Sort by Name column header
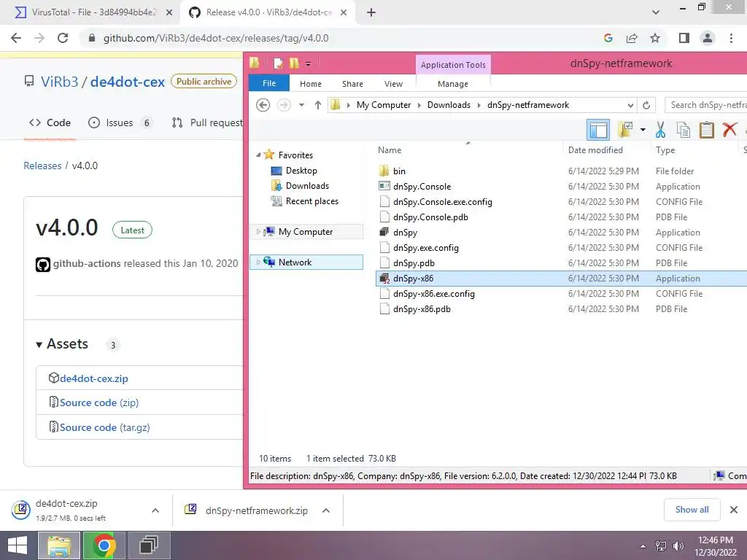The width and height of the screenshot is (747, 560). pos(390,150)
